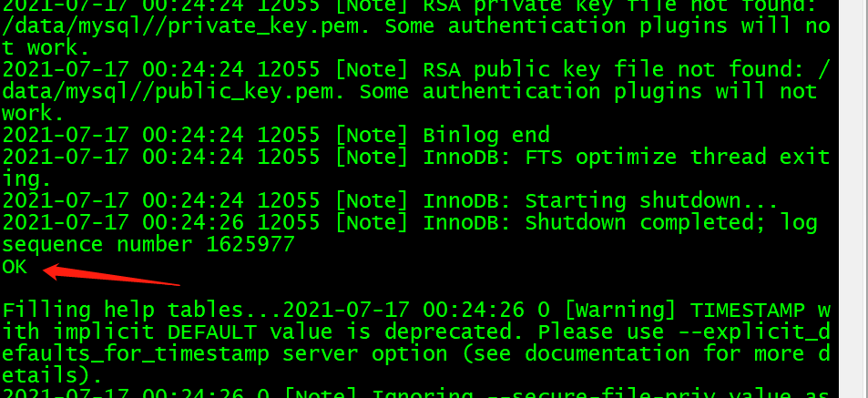Image resolution: width=868 pixels, height=398 pixels.
Task: Click the "Starting shutdown..." message
Action: point(651,201)
